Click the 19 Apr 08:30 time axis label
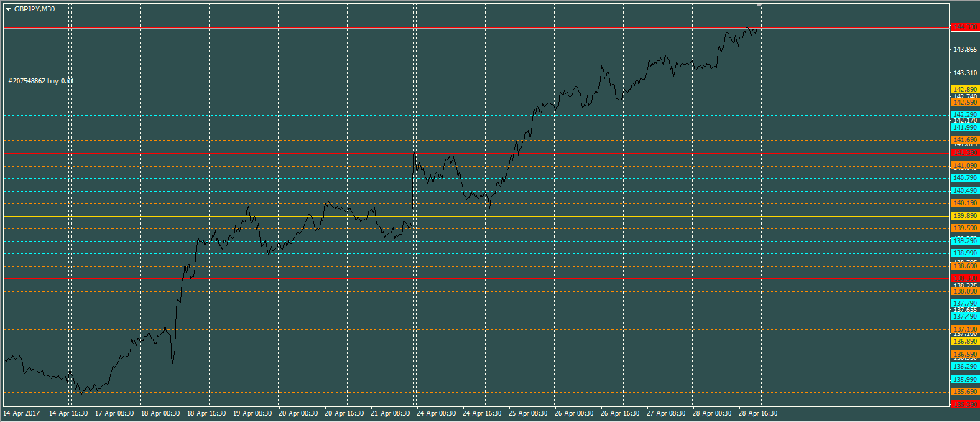 click(251, 413)
